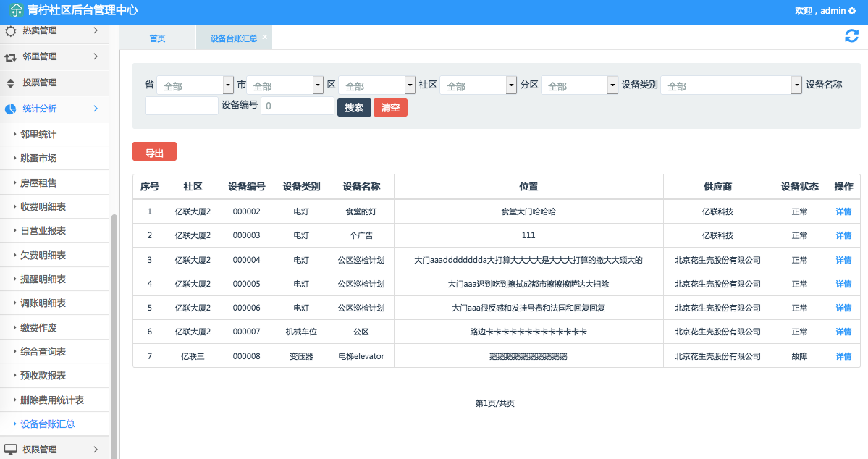Open admin settings gear icon
Image resolution: width=868 pixels, height=459 pixels.
(852, 11)
